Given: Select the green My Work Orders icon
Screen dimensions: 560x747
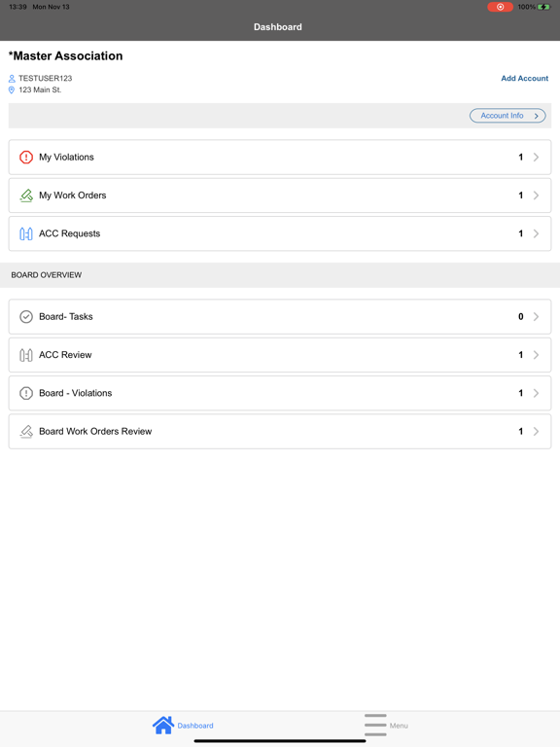Looking at the screenshot, I should tap(26, 196).
